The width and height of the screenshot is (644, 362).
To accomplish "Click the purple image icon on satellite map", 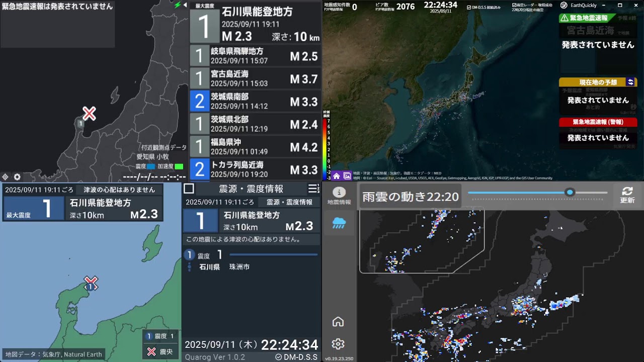I will [347, 176].
